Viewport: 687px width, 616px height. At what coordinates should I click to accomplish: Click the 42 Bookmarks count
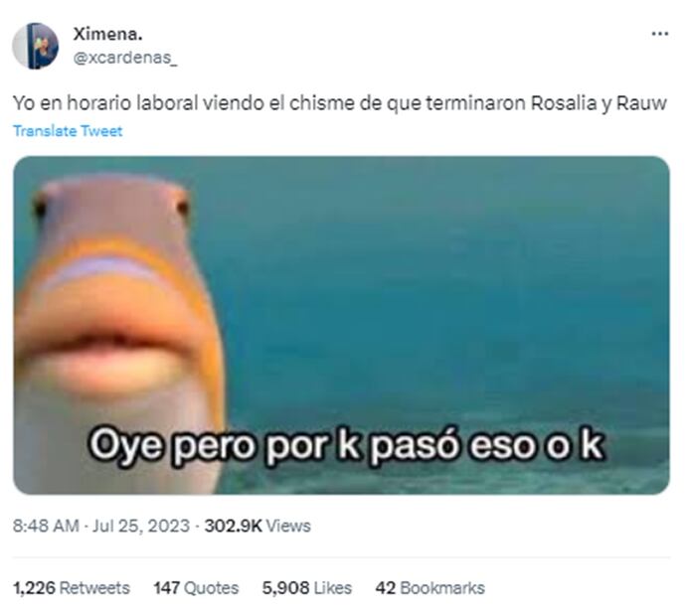pos(429,587)
